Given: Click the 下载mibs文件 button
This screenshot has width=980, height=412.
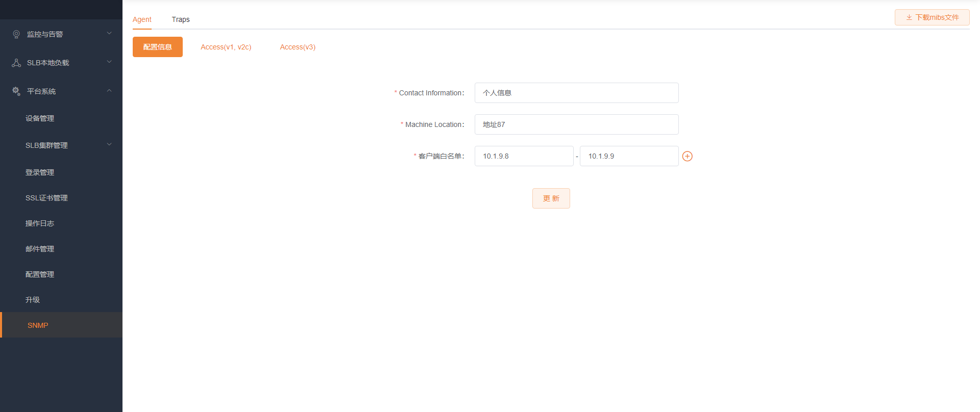Looking at the screenshot, I should tap(932, 17).
